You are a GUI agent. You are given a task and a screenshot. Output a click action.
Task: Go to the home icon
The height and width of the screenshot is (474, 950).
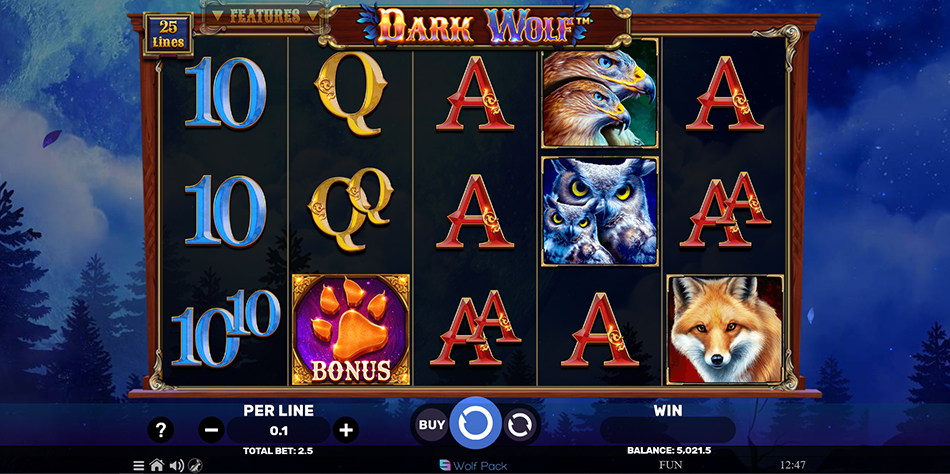click(157, 466)
